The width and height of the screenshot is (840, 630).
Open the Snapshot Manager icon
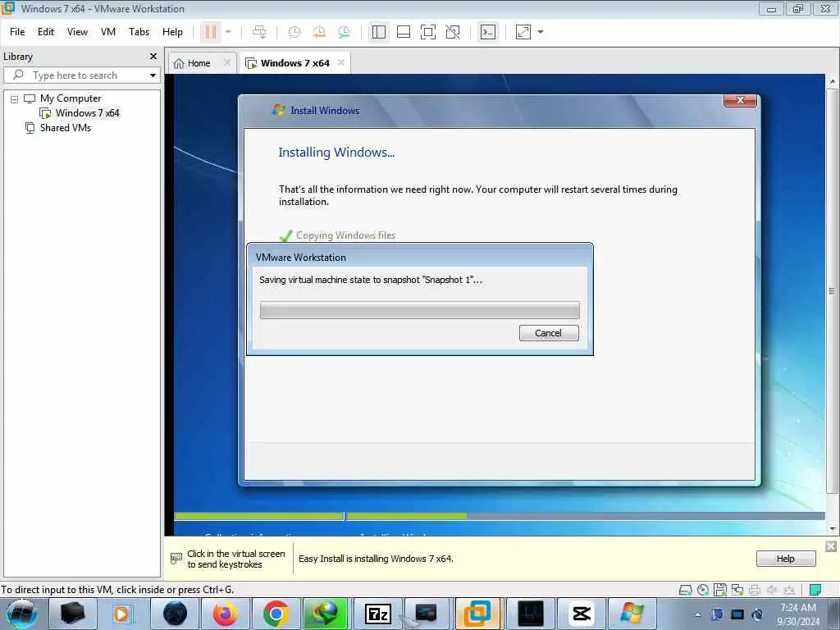tap(344, 32)
